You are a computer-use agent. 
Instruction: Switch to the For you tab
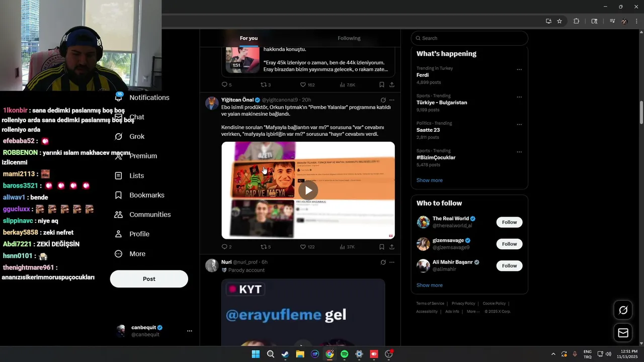tap(249, 38)
